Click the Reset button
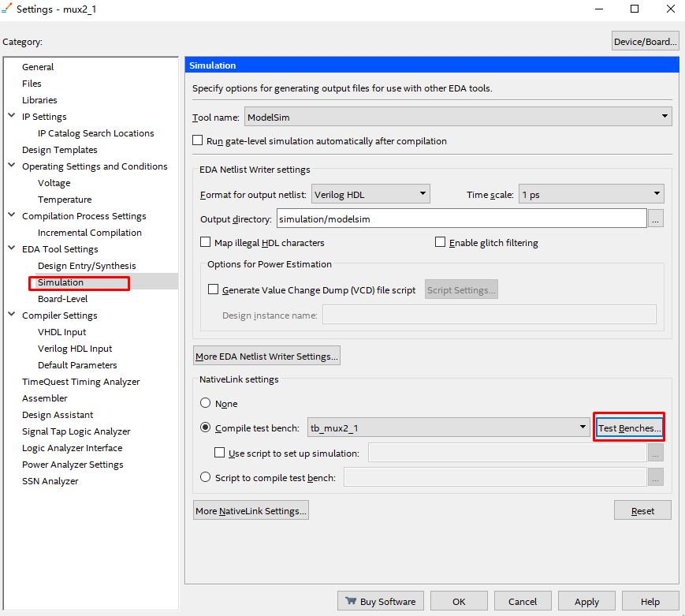The height and width of the screenshot is (616, 685). pyautogui.click(x=642, y=510)
